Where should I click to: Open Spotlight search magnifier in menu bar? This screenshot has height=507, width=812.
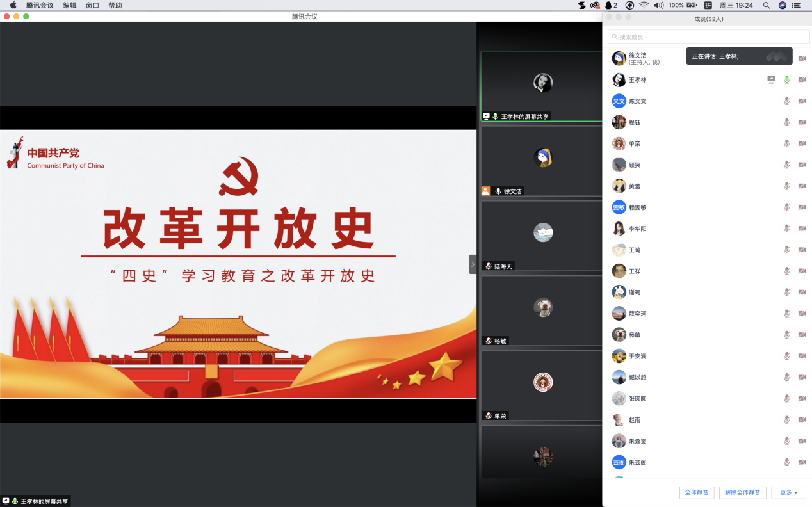tap(767, 5)
